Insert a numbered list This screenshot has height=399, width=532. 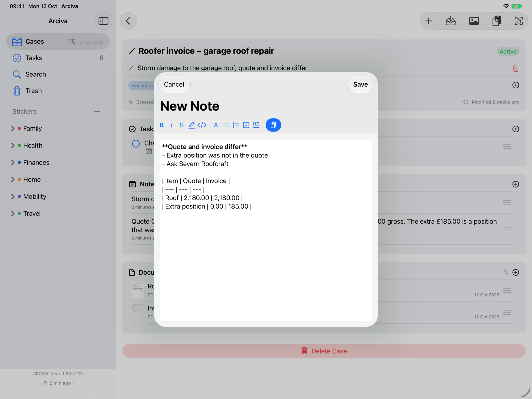236,125
